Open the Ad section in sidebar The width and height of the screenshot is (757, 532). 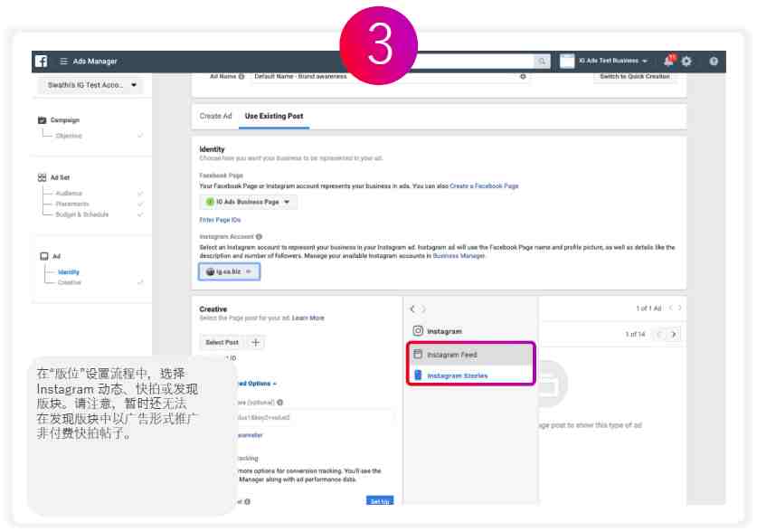[x=56, y=256]
